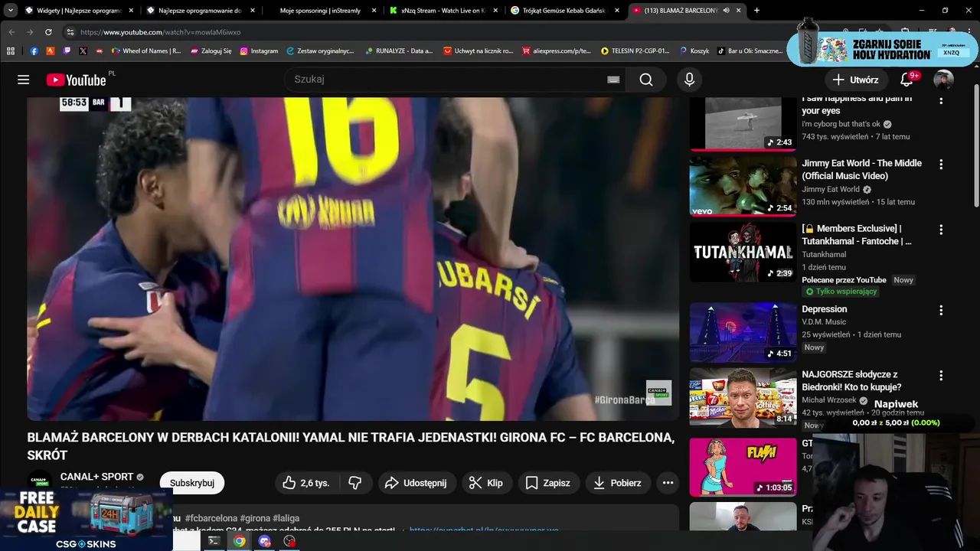Open RUNALYZE bookmark
The height and width of the screenshot is (551, 980).
[x=399, y=51]
